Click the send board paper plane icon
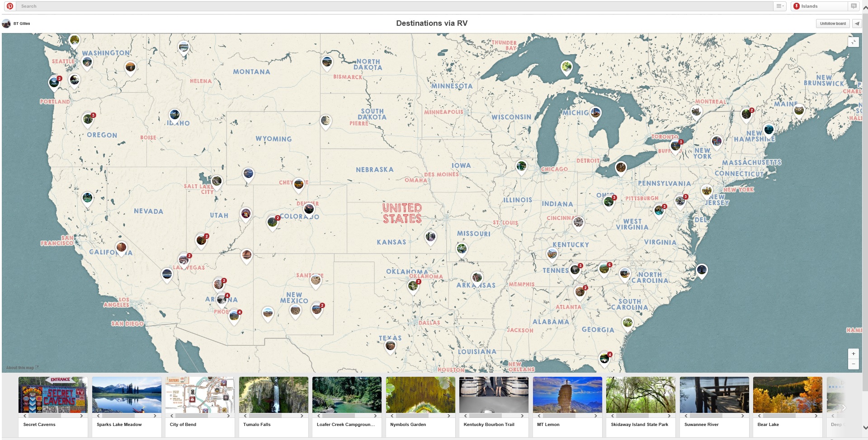 [857, 23]
